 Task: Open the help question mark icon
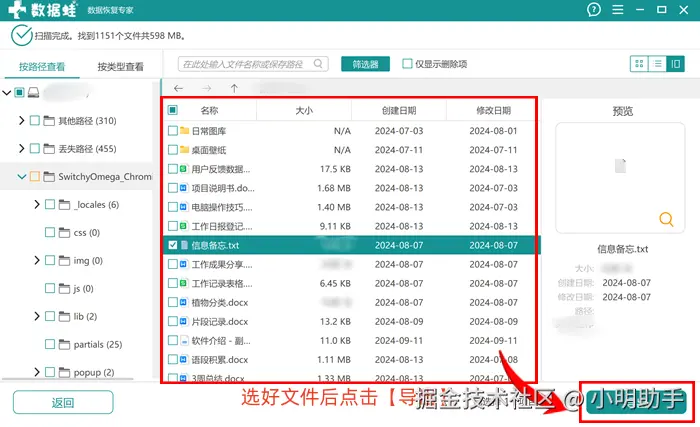click(x=594, y=9)
